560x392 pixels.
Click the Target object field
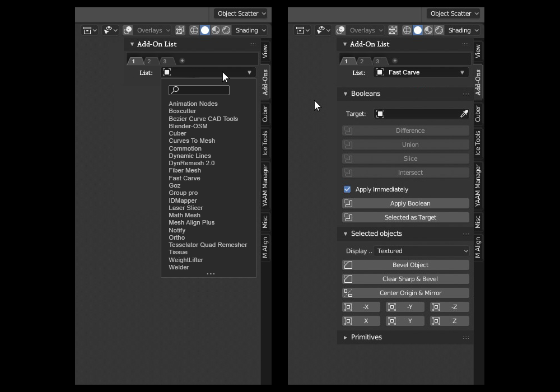422,114
